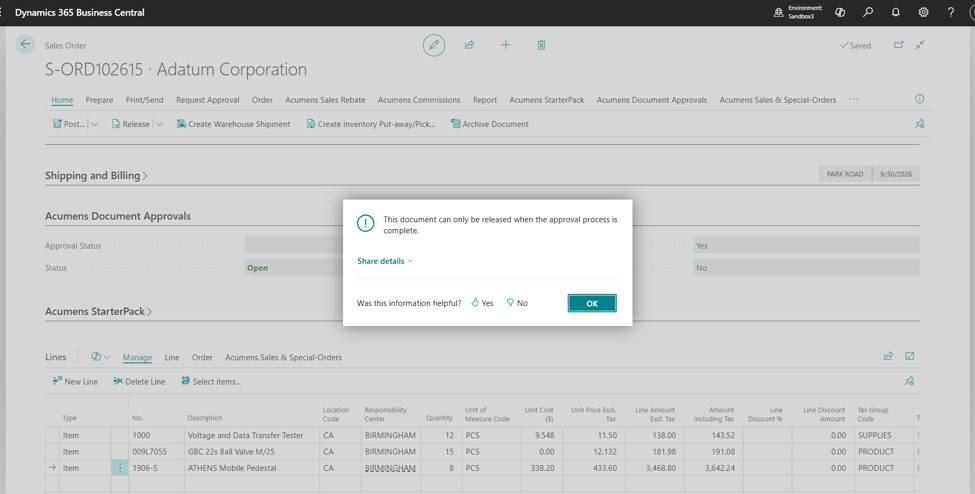Open dropdown arrow next to Post
Image resolution: width=975 pixels, height=494 pixels.
(94, 124)
